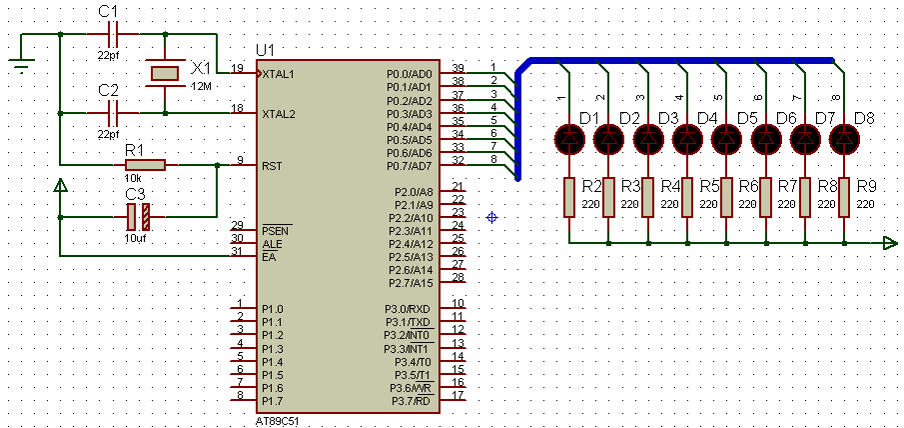The width and height of the screenshot is (904, 428).
Task: Select resistor R6 body
Action: pos(726,197)
